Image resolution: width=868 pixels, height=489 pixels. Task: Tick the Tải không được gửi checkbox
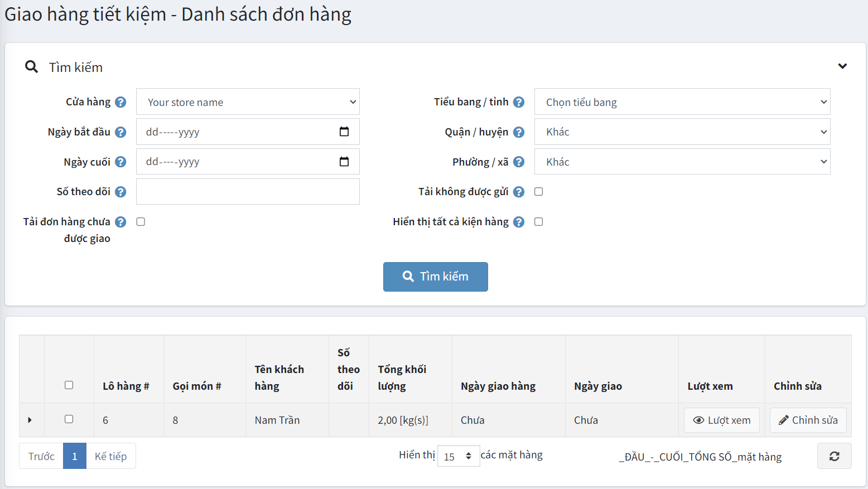pos(538,192)
